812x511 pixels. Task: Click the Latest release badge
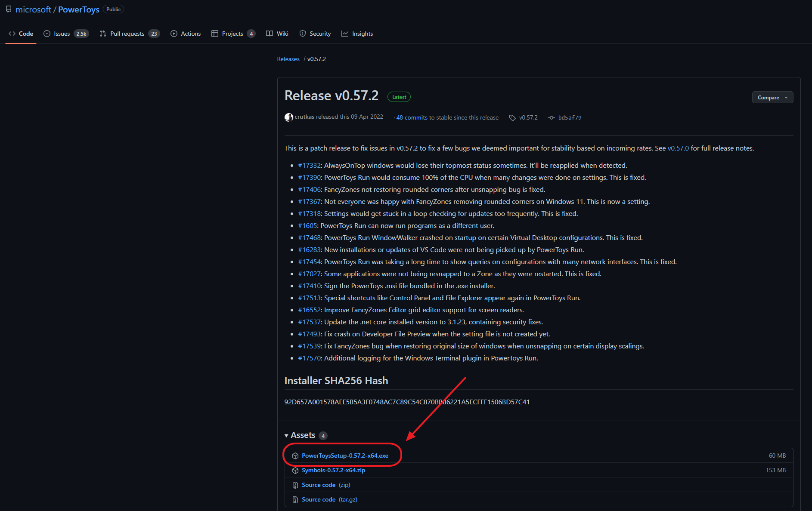399,97
